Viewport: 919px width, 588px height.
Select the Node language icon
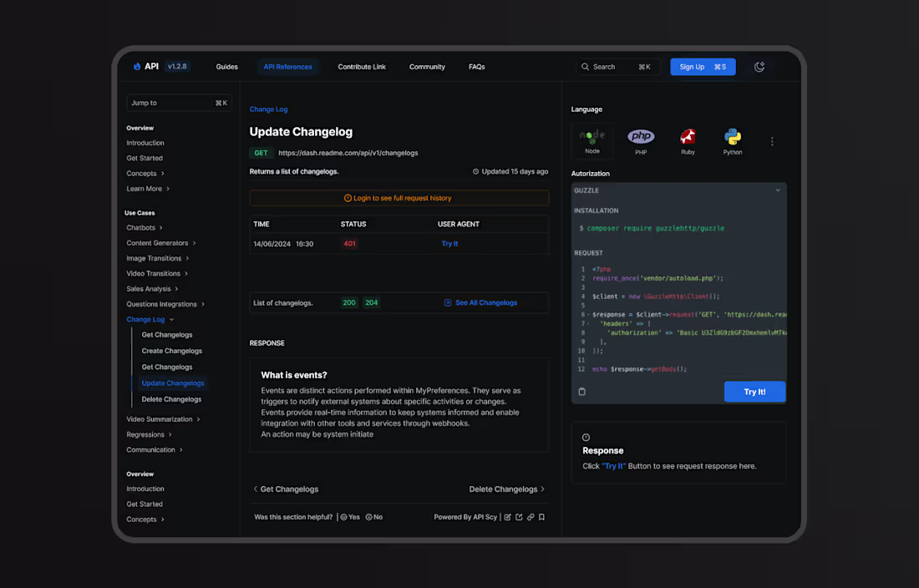click(592, 136)
